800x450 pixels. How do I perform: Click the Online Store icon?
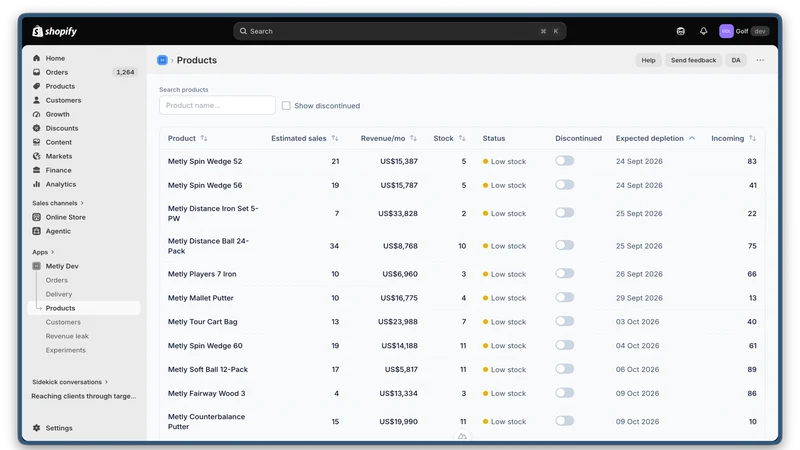click(x=36, y=217)
